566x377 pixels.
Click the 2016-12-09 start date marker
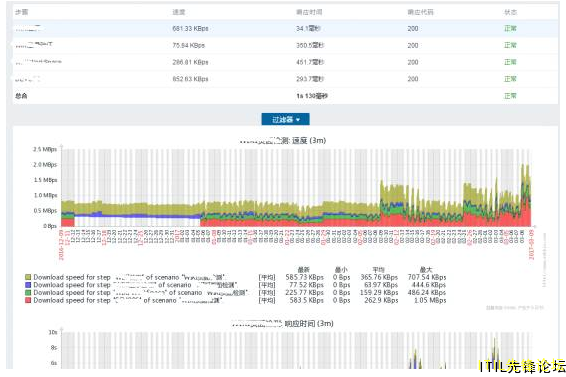point(61,244)
